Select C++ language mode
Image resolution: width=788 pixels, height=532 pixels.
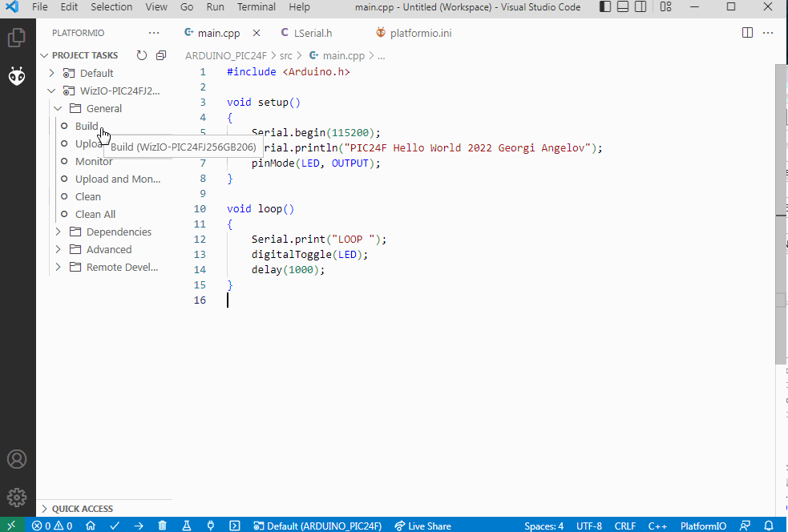[x=657, y=526]
